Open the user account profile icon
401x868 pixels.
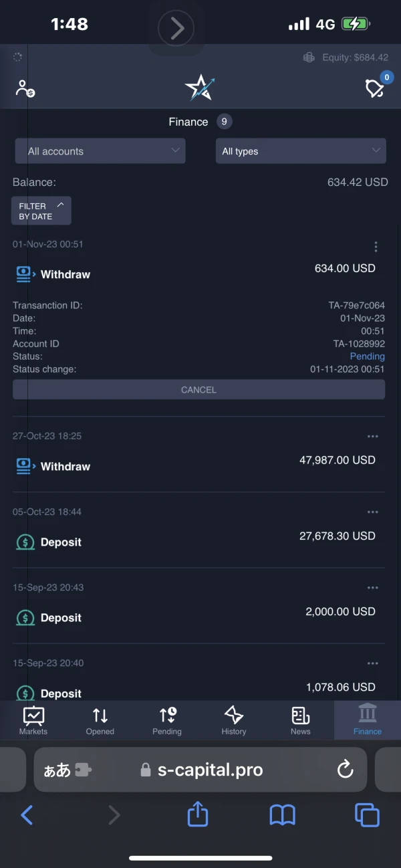(x=25, y=88)
